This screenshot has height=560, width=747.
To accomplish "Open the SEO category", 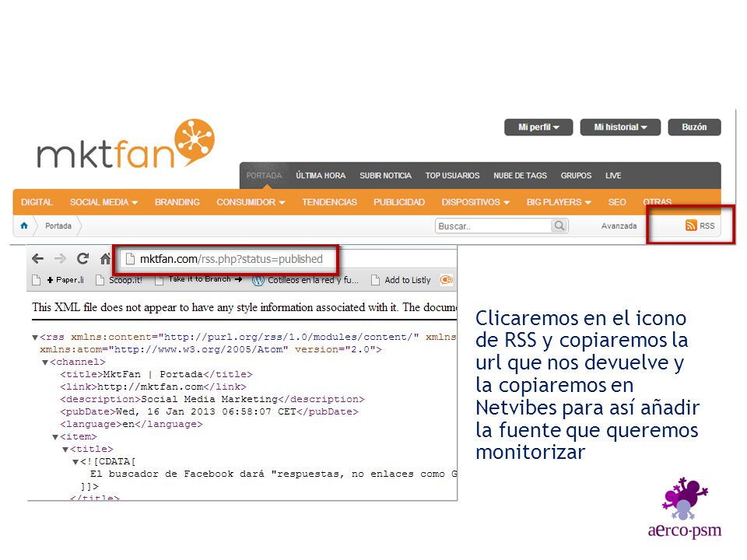I will click(x=617, y=202).
